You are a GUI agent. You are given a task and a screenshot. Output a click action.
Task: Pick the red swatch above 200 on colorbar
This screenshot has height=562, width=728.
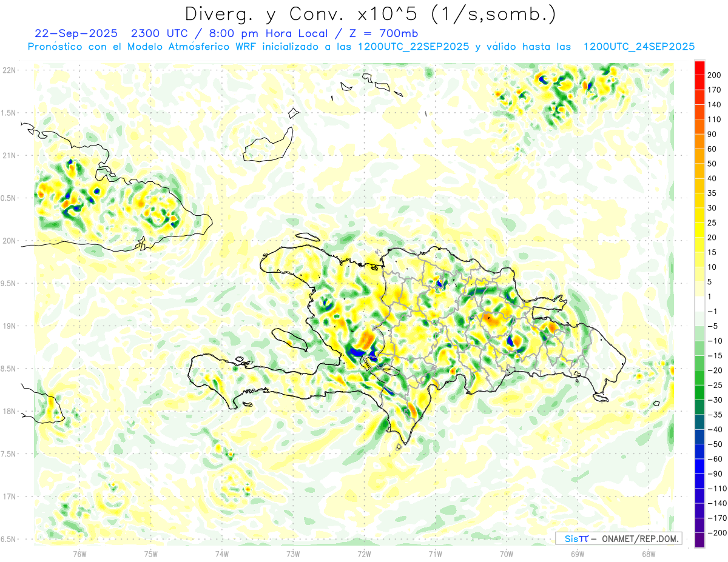click(x=699, y=68)
